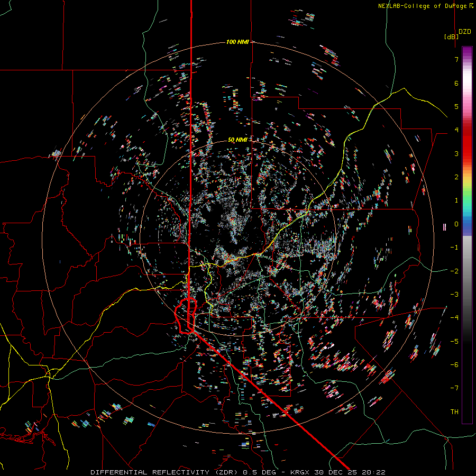Viewport: 476px width, 476px height.
Task: Click the -5 dB value on the legend
Action: pyautogui.click(x=454, y=341)
